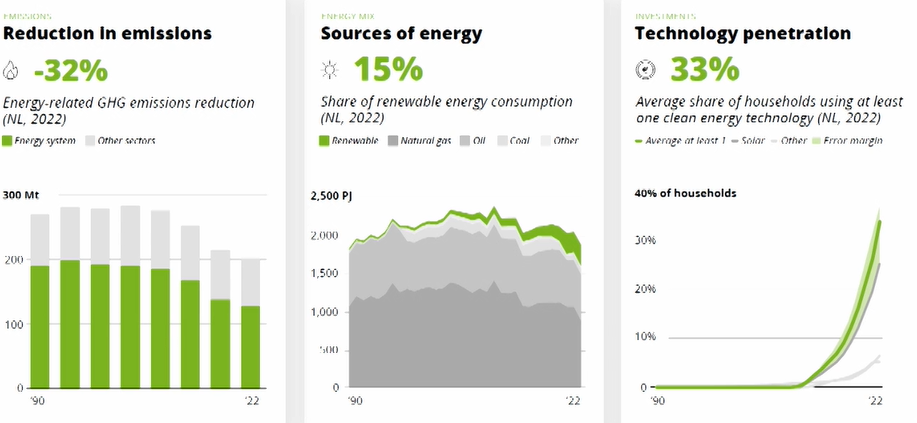Select the Technology penetration card title
917x423 pixels.
743,34
